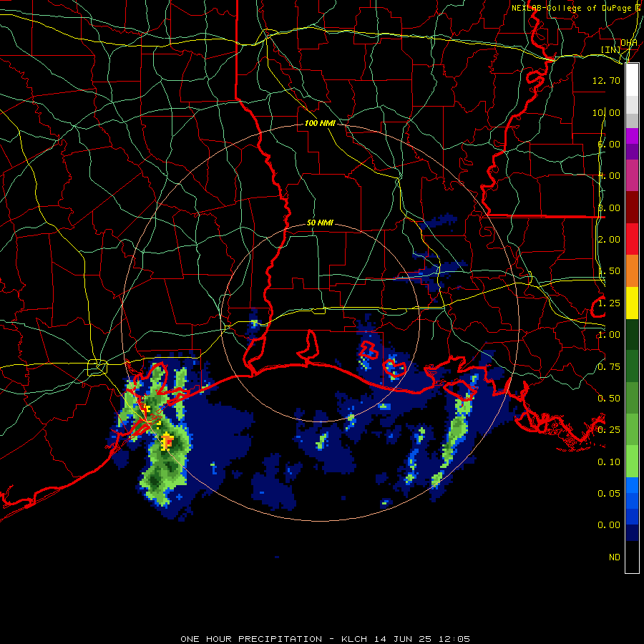Click the 0.25 legend value

tap(609, 430)
